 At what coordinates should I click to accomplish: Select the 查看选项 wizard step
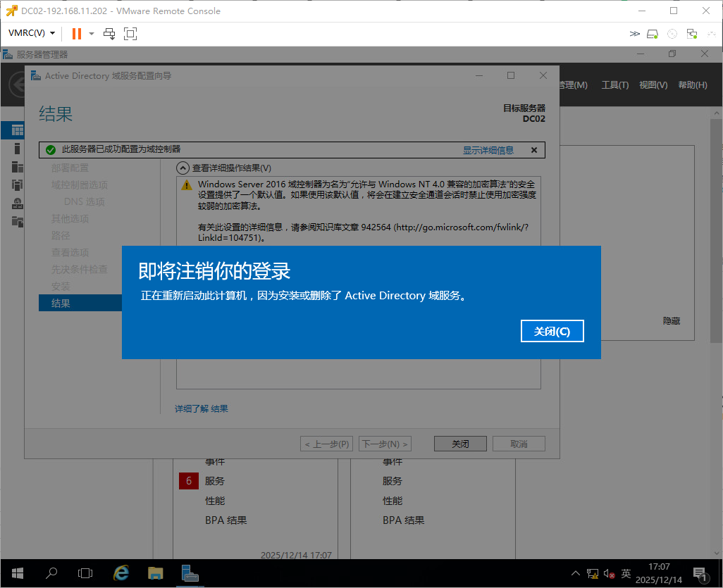point(70,253)
